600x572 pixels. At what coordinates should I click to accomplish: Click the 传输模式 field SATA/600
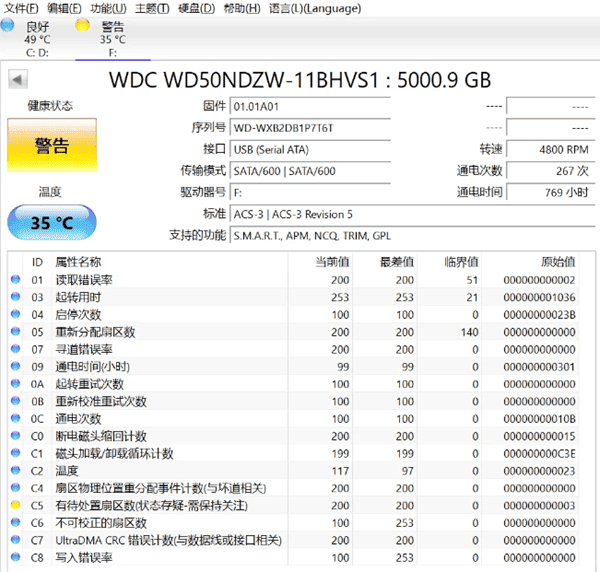(310, 171)
